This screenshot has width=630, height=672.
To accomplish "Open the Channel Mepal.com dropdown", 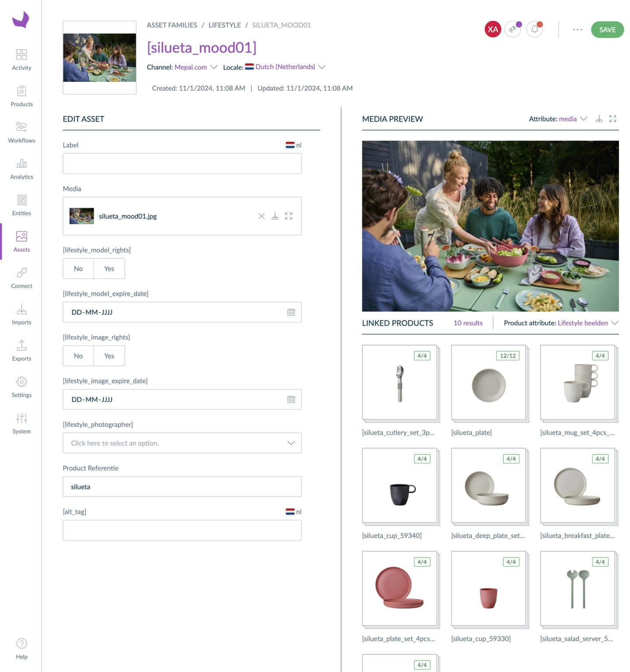I will tap(195, 67).
